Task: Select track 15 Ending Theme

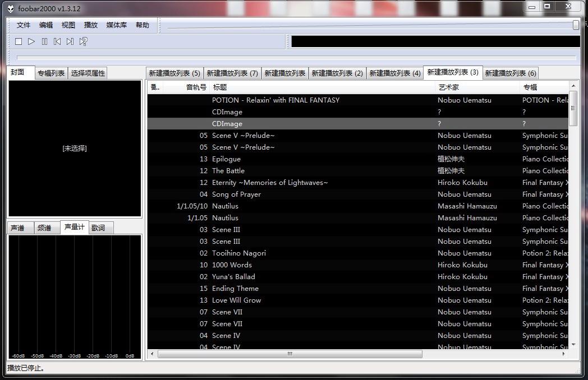Action: coord(358,289)
